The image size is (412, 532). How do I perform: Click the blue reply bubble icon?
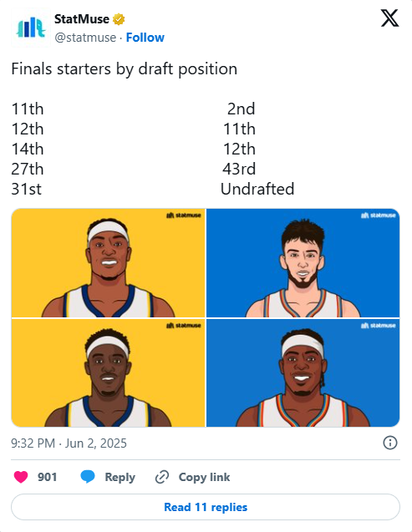coord(88,477)
